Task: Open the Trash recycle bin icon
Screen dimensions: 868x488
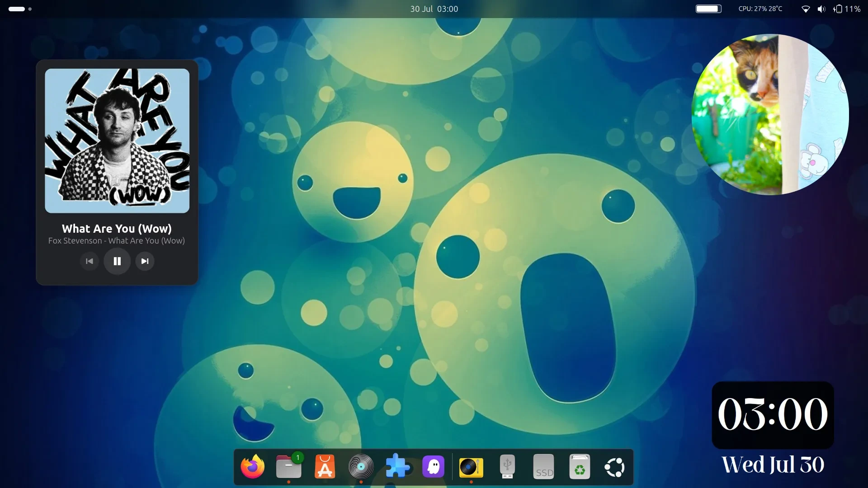Action: 580,467
